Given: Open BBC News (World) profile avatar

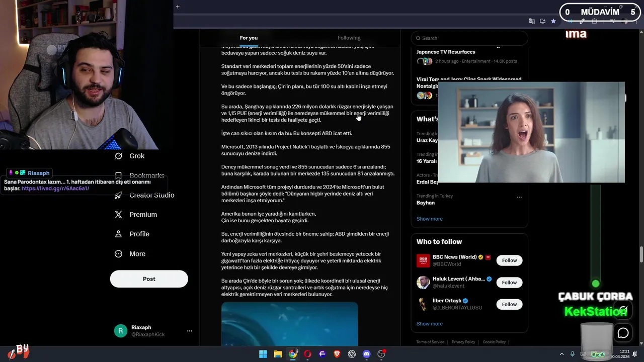Looking at the screenshot, I should 423,260.
